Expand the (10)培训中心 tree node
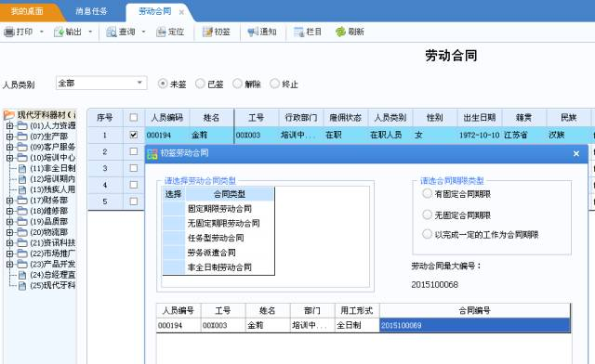This screenshot has height=364, width=595. 10,157
